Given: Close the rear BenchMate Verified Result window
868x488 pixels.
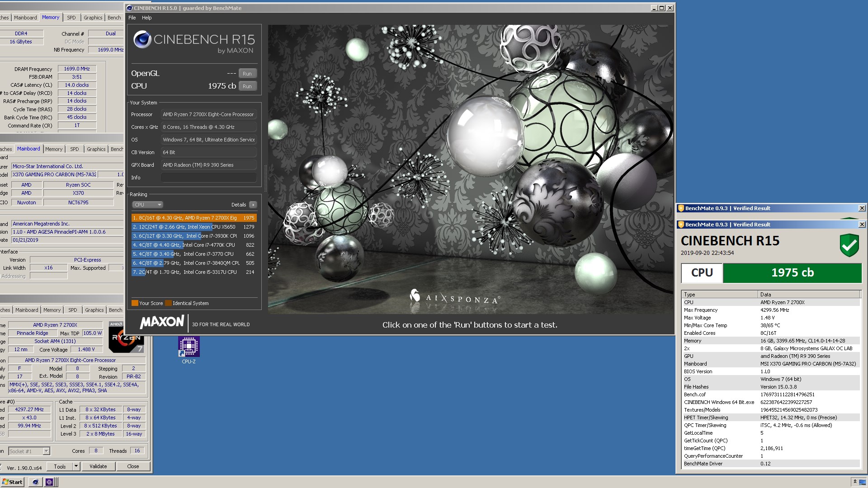Looking at the screenshot, I should point(862,208).
